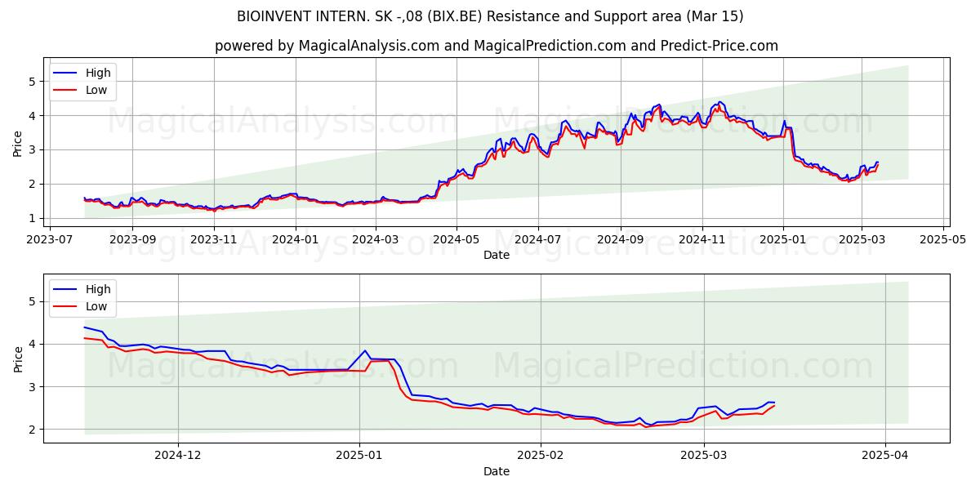Click 'Low' in the top chart legend

pos(96,90)
